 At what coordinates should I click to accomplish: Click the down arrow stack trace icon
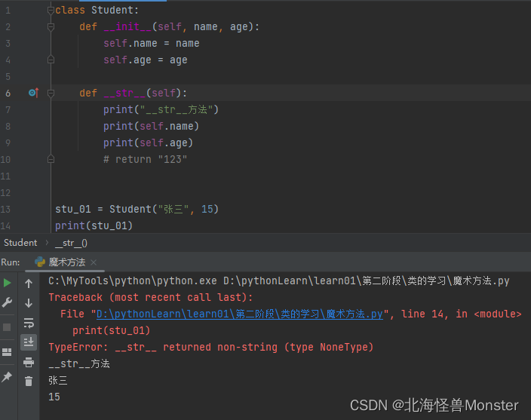click(x=29, y=302)
